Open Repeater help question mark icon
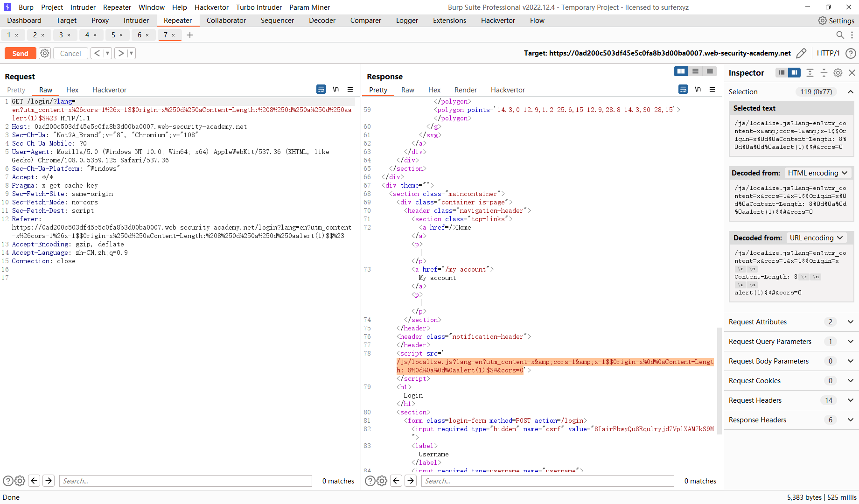Viewport: 859px width, 504px height. (x=851, y=53)
